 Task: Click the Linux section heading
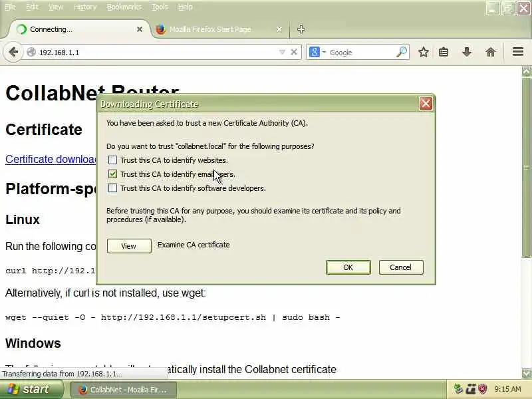point(23,219)
